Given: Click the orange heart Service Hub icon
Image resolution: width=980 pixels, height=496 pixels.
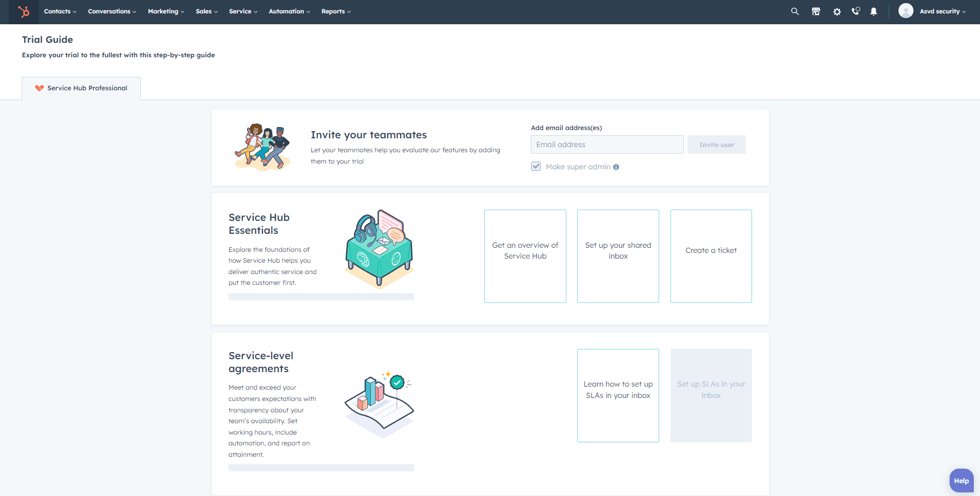Looking at the screenshot, I should coord(39,88).
